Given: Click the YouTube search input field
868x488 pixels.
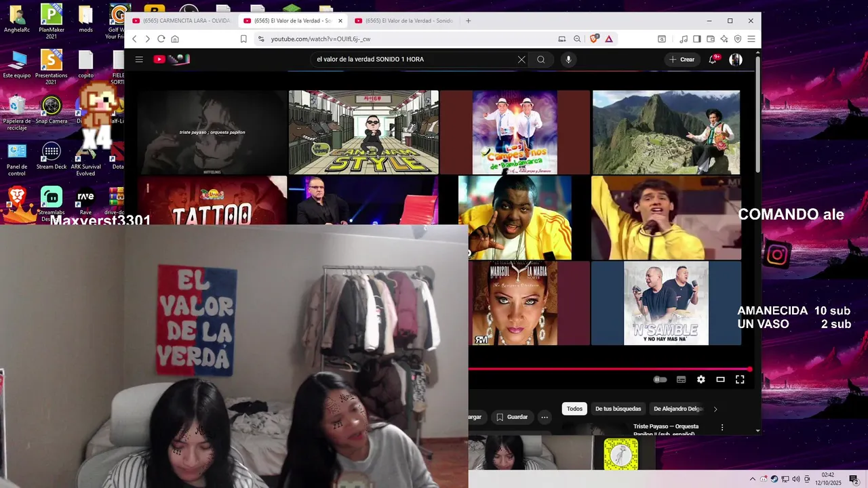Looking at the screenshot, I should point(414,60).
